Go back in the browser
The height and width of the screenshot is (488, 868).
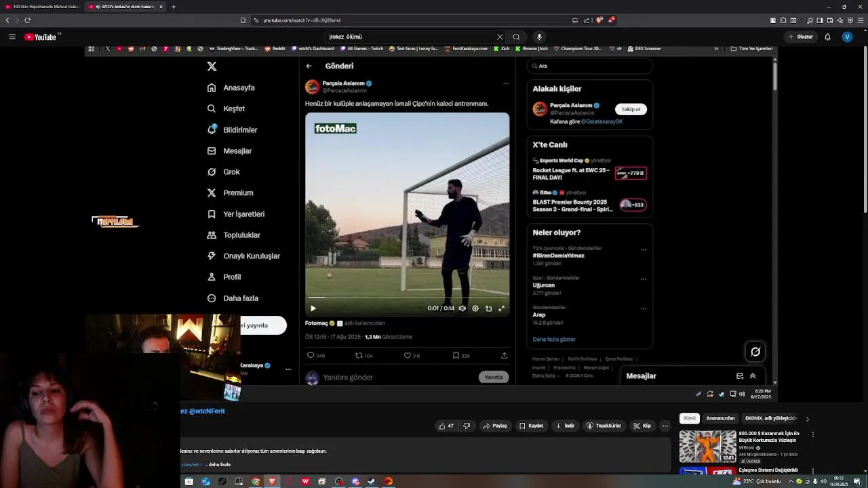[7, 20]
